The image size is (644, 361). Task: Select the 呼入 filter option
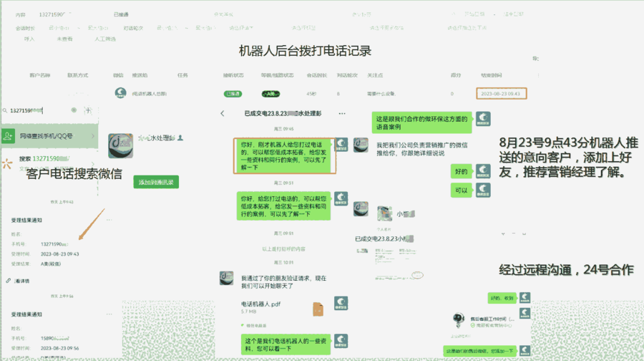pos(29,39)
